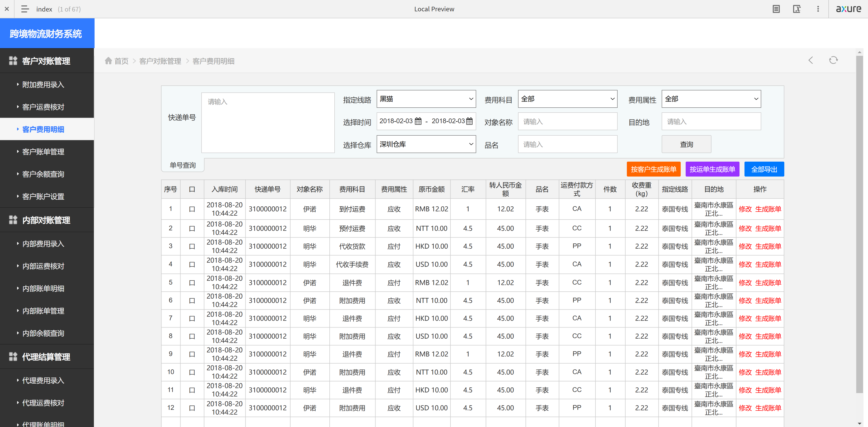Viewport: 868px width, 427px height.
Task: Check the checkbox for row 1
Action: (x=192, y=209)
